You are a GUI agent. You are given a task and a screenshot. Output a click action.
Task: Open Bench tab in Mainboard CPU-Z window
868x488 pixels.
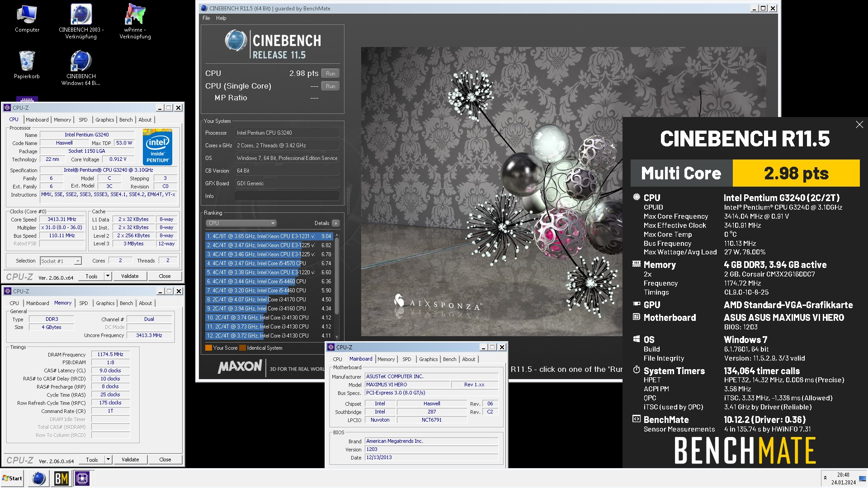(450, 359)
